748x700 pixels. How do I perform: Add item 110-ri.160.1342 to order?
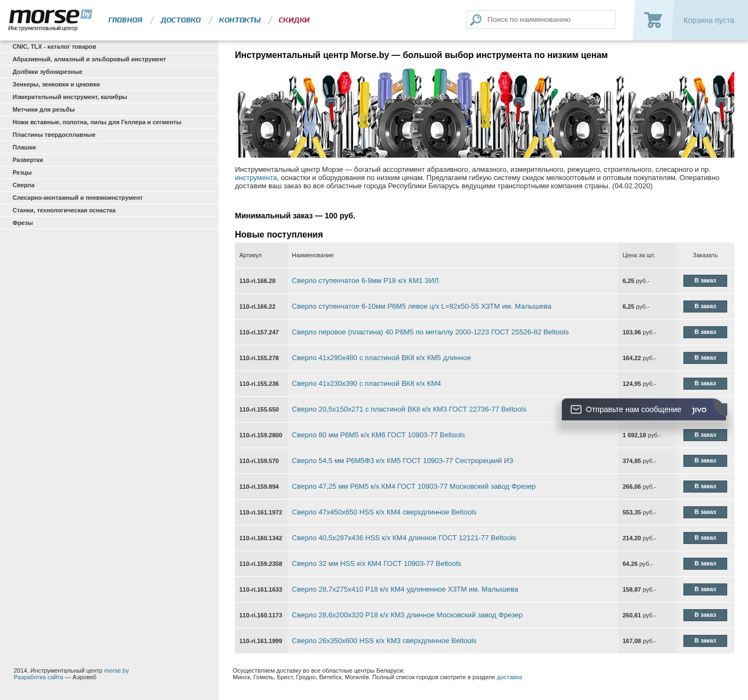705,538
